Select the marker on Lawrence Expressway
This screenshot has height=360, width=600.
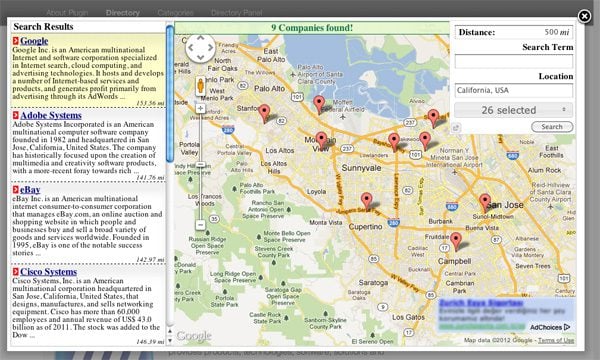(x=394, y=142)
